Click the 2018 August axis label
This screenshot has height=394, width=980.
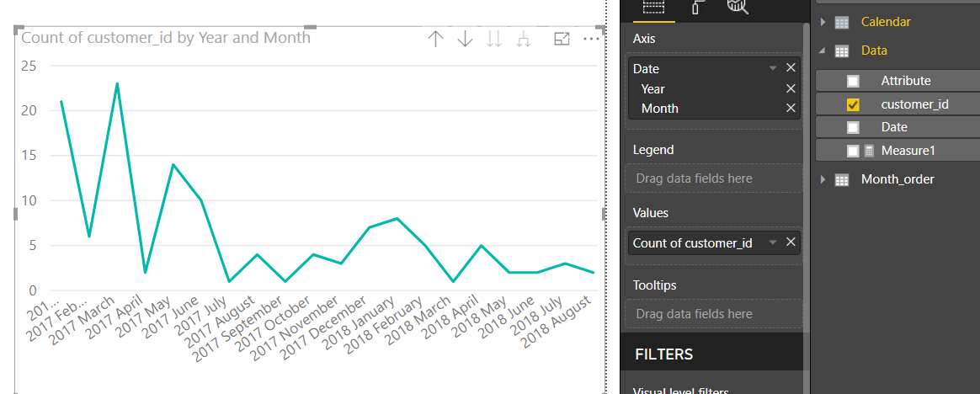coord(557,322)
